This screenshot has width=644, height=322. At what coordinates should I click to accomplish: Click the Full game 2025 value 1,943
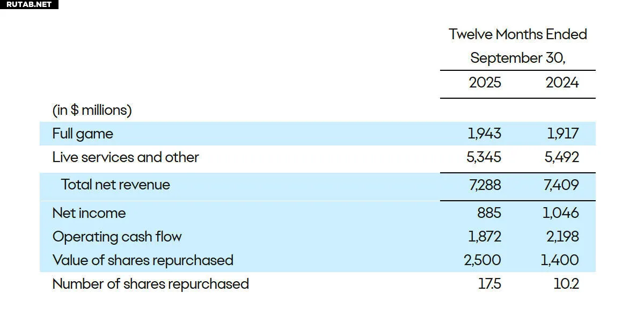(484, 133)
